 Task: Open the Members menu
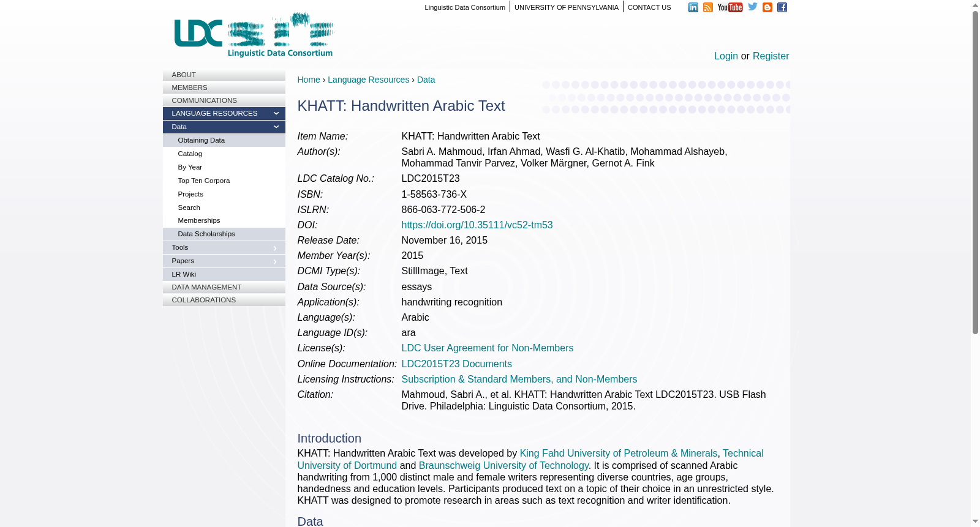click(224, 88)
